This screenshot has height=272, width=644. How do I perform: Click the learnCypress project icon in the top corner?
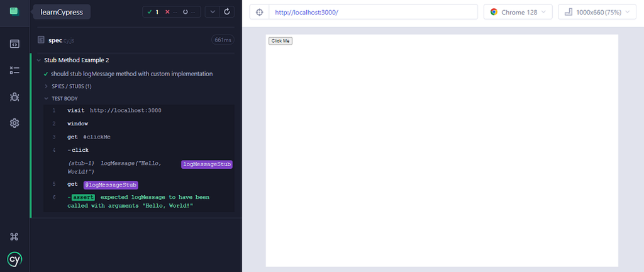(x=14, y=11)
